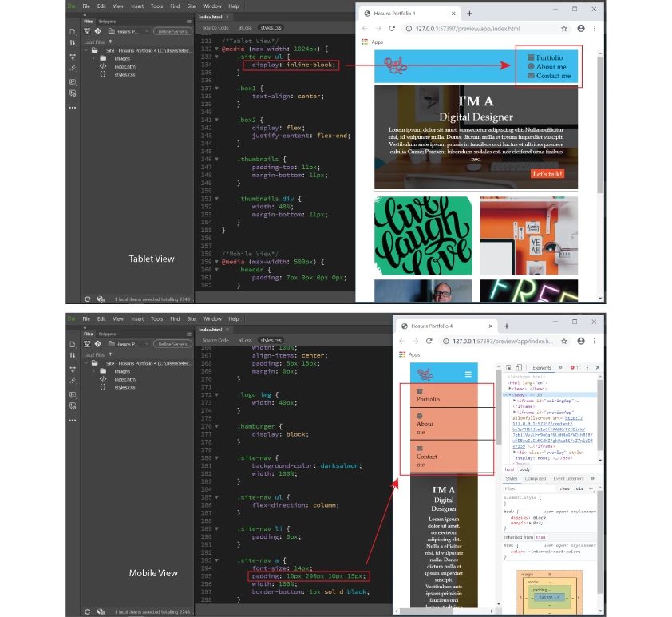Click the diamond Git icon in Mobile View Files panel
Viewport: 672px width, 617px height.
[97, 344]
